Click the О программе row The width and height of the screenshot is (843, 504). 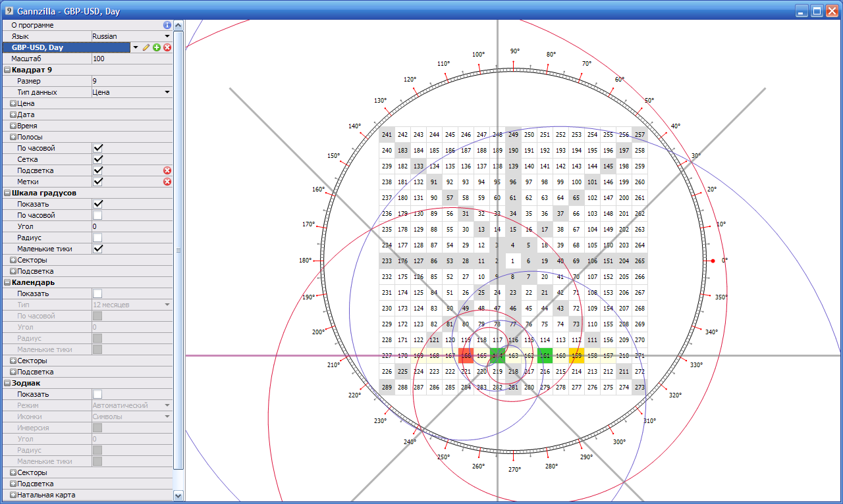click(x=88, y=25)
